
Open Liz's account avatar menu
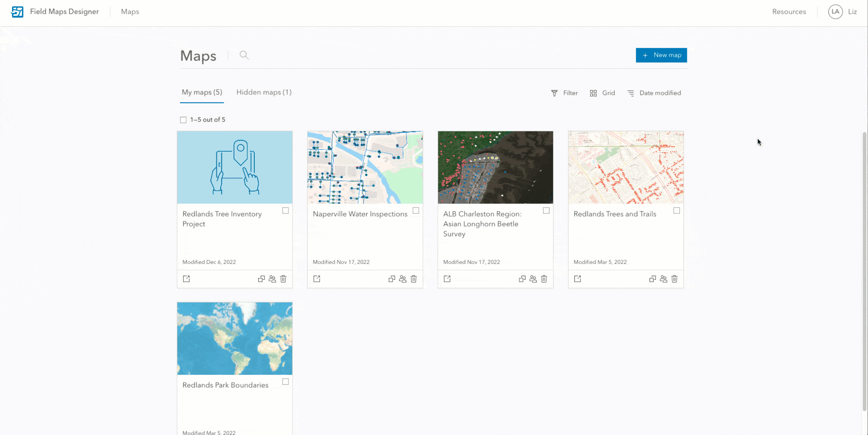click(835, 12)
